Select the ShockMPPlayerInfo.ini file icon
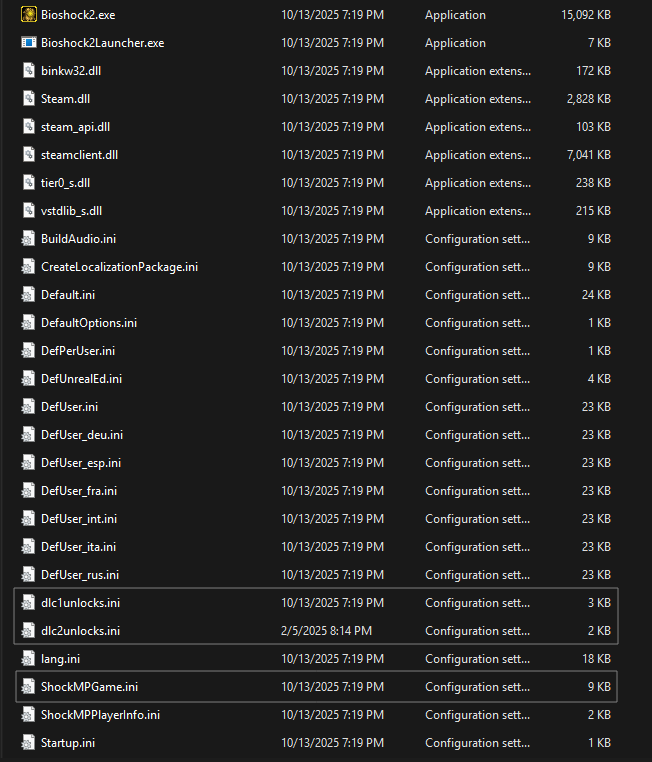Screen dimensions: 652x762 click(x=28, y=715)
